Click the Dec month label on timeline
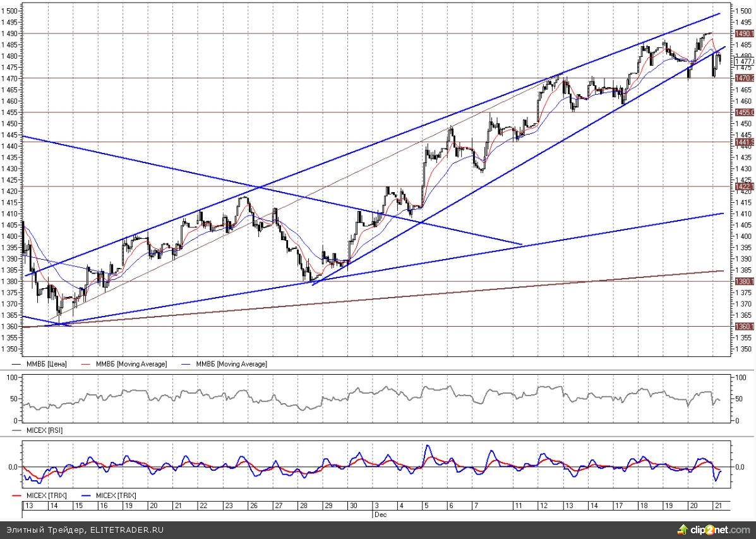 (x=378, y=515)
